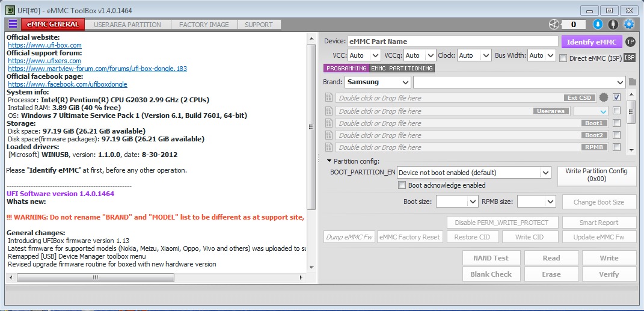Click the Ext CSD file drop field
The height and width of the screenshot is (311, 644).
point(466,97)
